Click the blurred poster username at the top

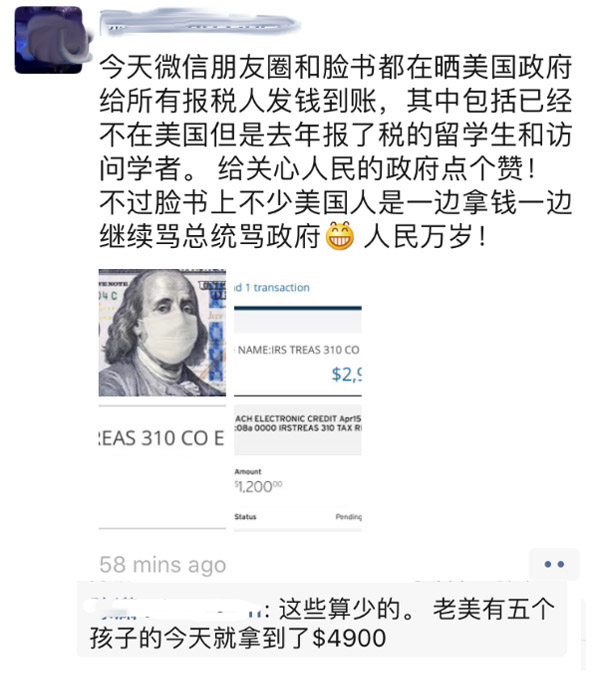pyautogui.click(x=200, y=22)
